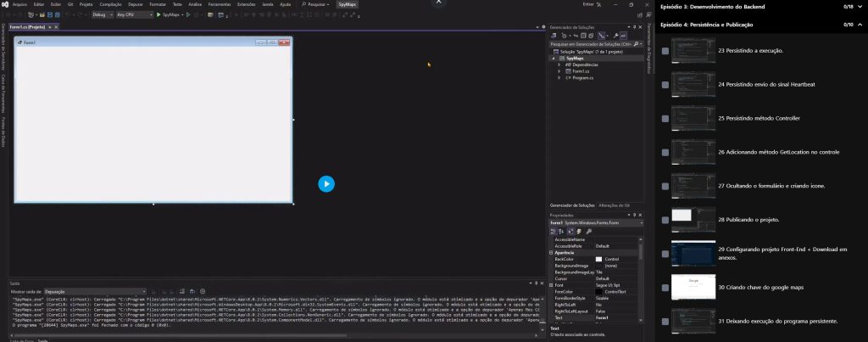The height and width of the screenshot is (342, 868).
Task: Open the Editar menu
Action: pos(39,4)
